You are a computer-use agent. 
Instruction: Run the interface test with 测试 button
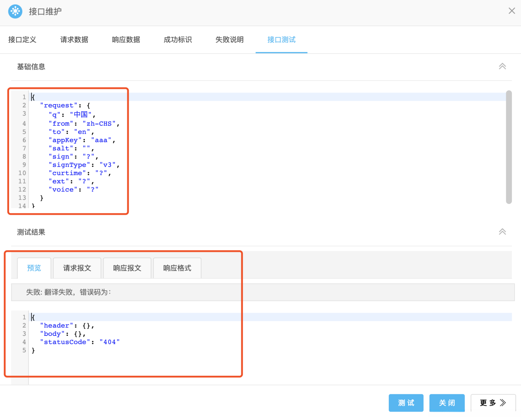pyautogui.click(x=406, y=403)
